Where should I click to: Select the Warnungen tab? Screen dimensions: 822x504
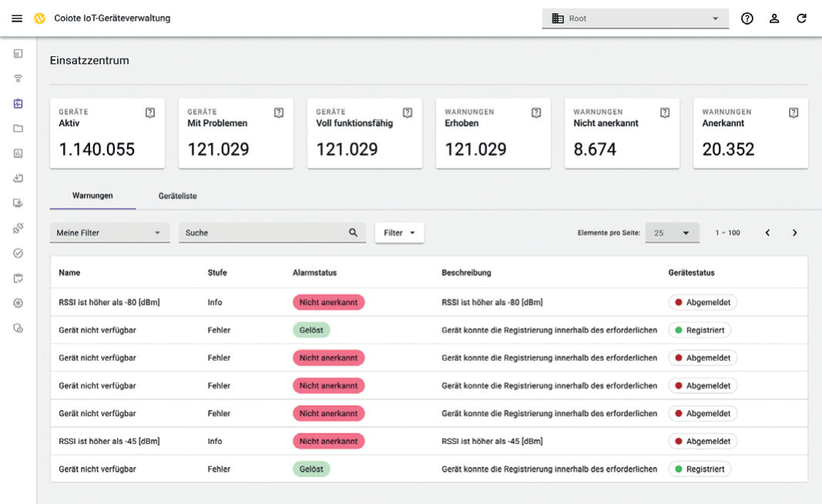(x=92, y=196)
